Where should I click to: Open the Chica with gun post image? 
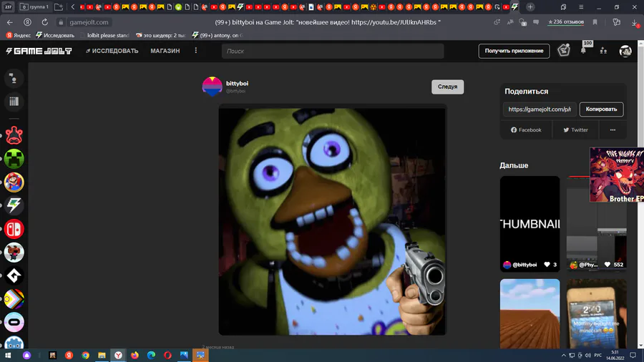tap(332, 220)
